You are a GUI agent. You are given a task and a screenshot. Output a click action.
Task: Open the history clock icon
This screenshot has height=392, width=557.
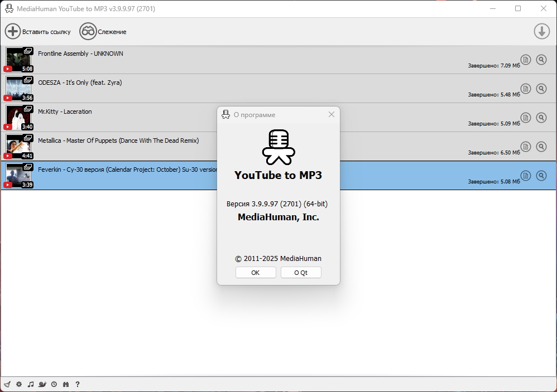coord(54,384)
